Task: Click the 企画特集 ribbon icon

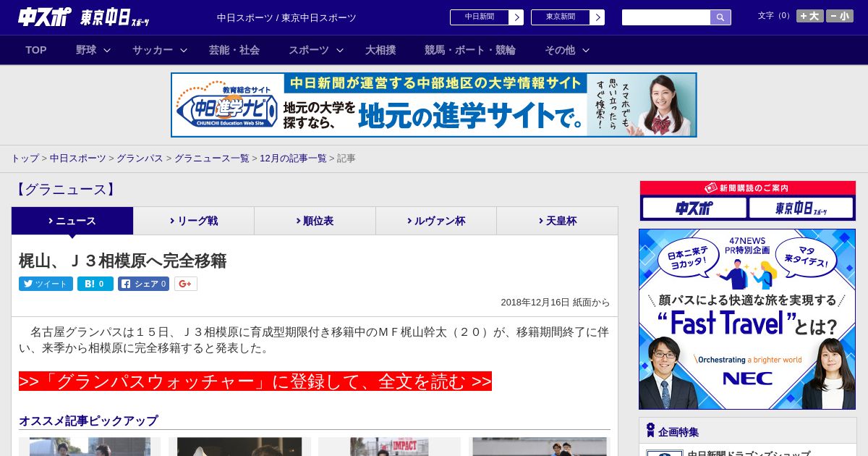Action: (650, 431)
